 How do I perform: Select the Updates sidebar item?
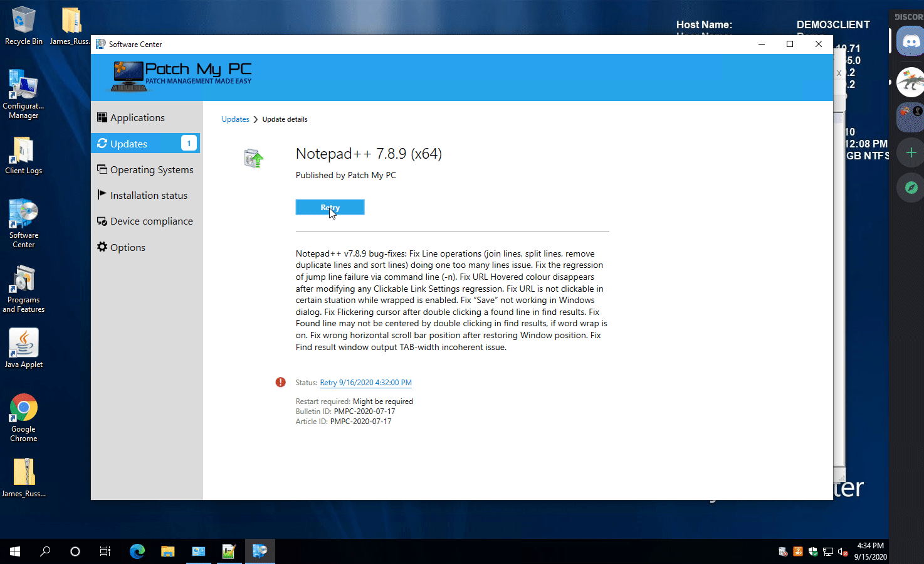coord(145,143)
